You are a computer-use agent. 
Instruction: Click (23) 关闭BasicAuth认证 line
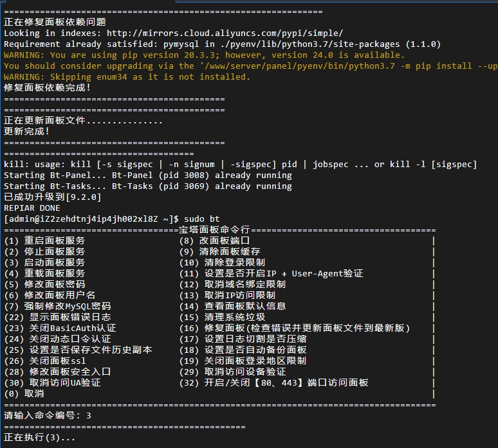point(60,328)
